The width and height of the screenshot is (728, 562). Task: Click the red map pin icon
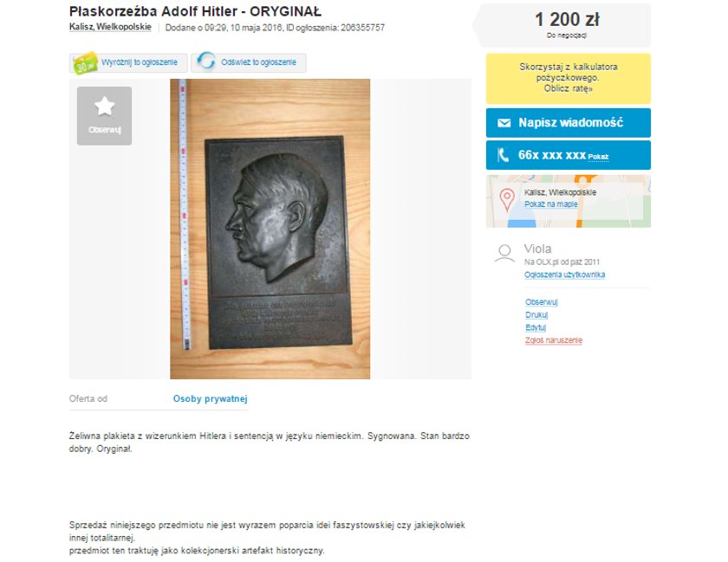click(506, 200)
